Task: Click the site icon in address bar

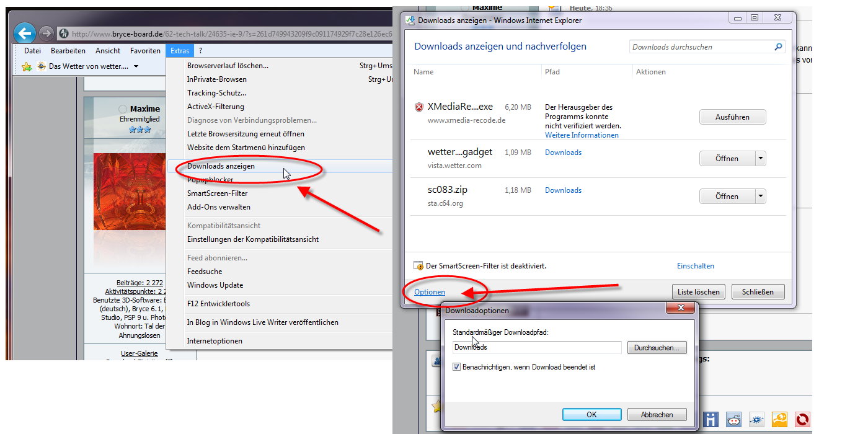Action: (63, 34)
